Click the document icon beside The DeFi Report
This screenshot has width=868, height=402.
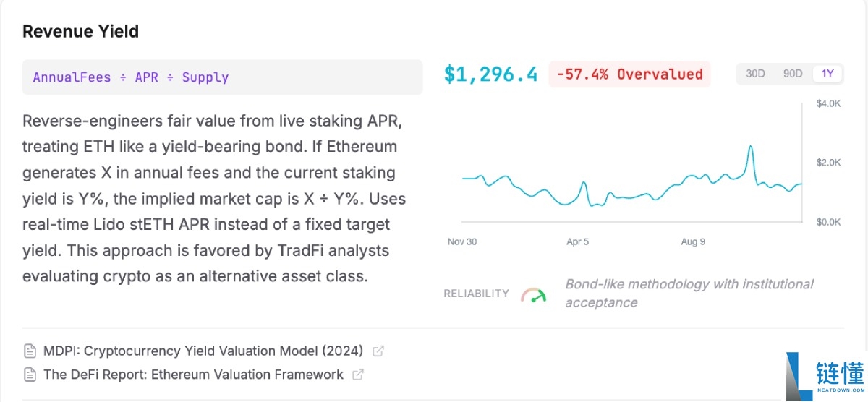[30, 375]
